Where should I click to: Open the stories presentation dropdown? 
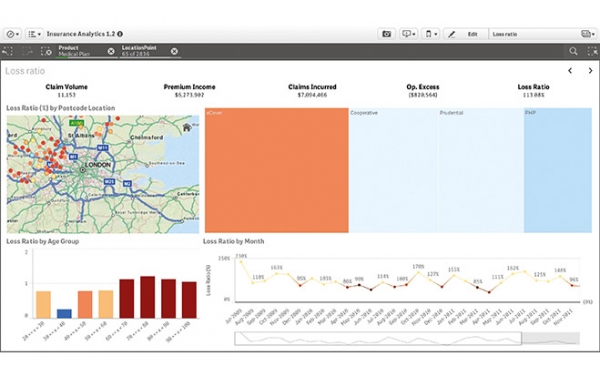[x=409, y=34]
